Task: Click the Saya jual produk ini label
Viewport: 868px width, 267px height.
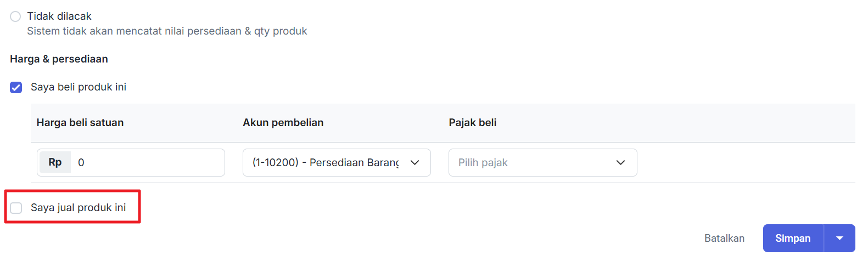Action: (x=79, y=208)
